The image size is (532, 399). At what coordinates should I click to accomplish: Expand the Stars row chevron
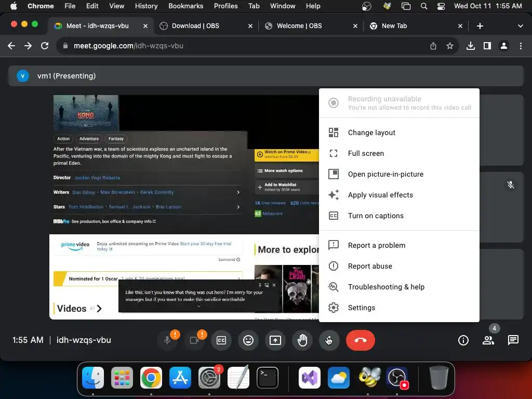tap(238, 207)
